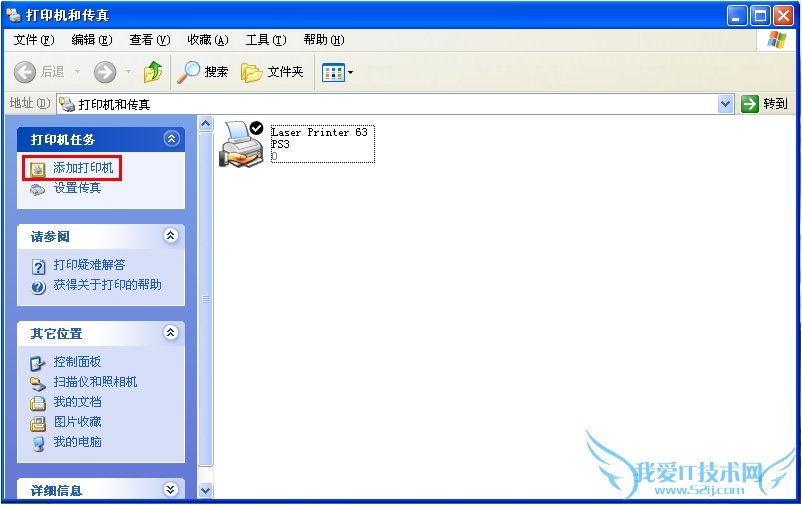The image size is (802, 505).
Task: Click the print troubleshooter question icon
Action: pos(38,267)
